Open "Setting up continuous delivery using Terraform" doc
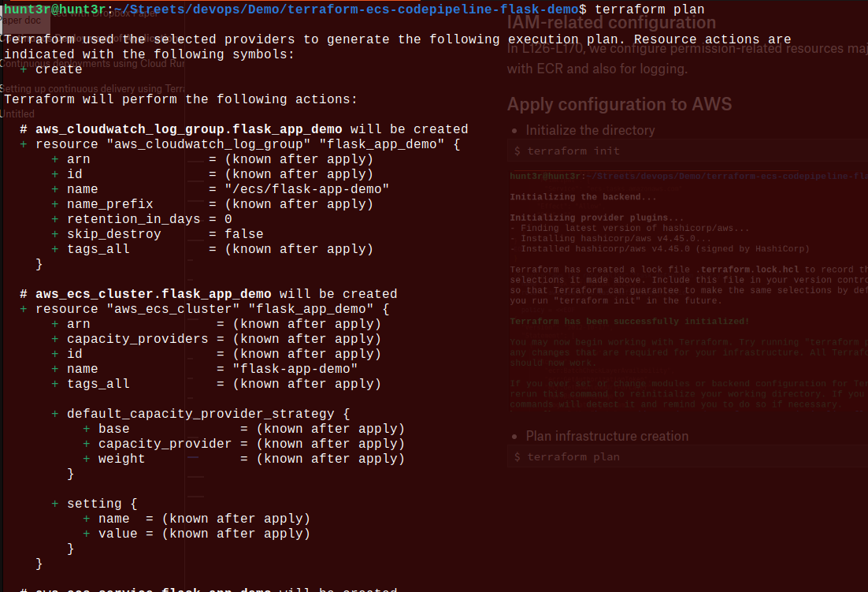Screen dimensions: 868x592 pos(91,88)
